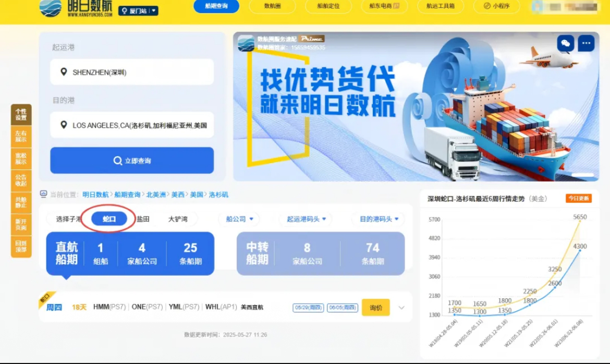The height and width of the screenshot is (364, 610).
Task: Click the 5650 data point on chart
Action: [x=580, y=221]
